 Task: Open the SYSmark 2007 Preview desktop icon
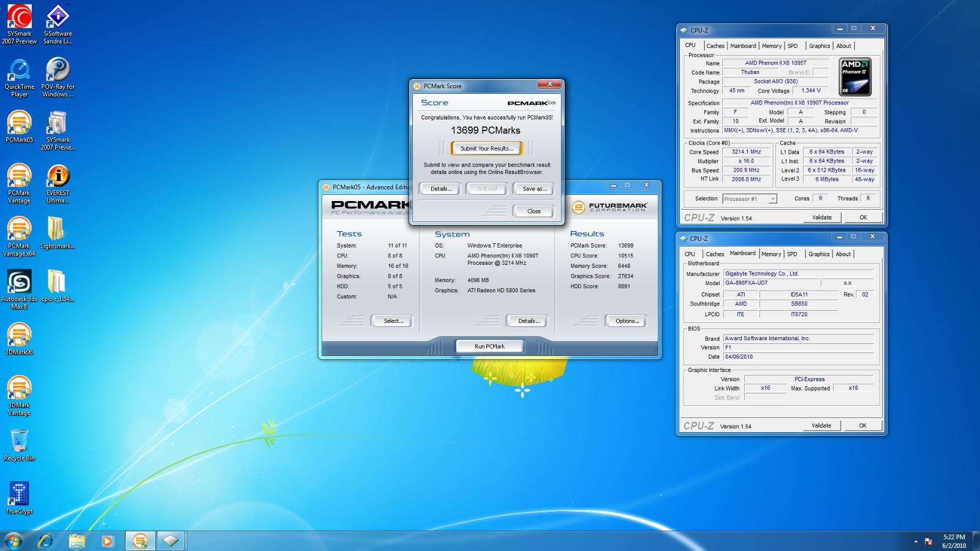click(19, 25)
